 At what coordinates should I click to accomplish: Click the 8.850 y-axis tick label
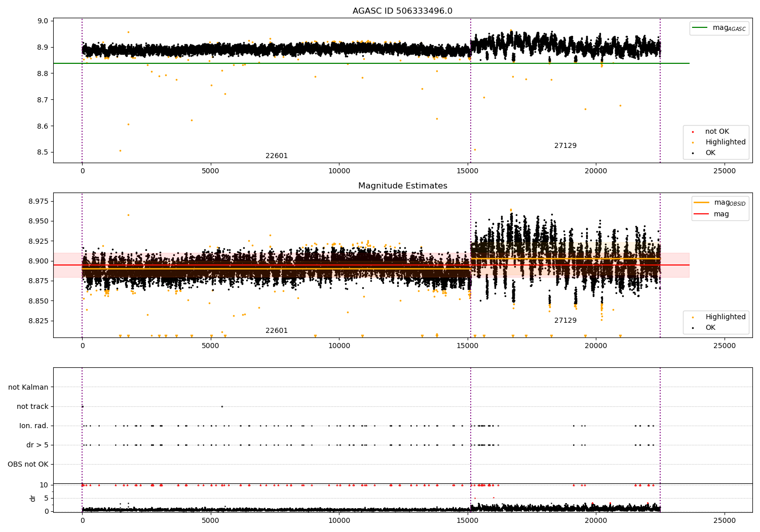point(39,301)
